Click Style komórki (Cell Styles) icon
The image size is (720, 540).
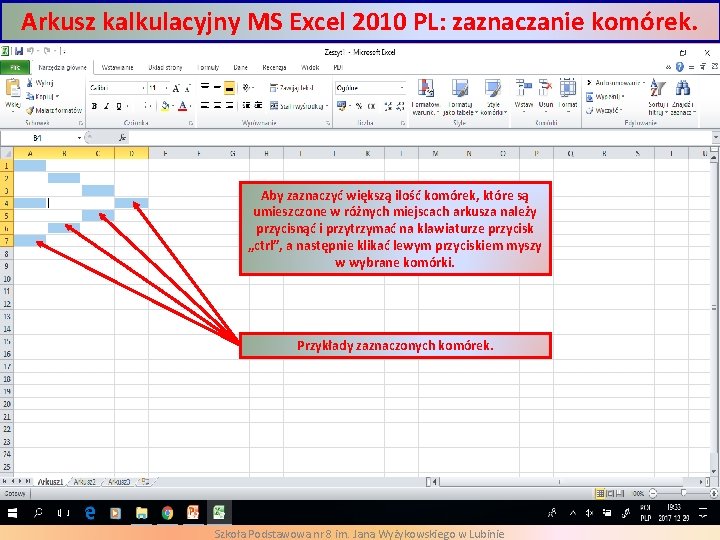[493, 88]
